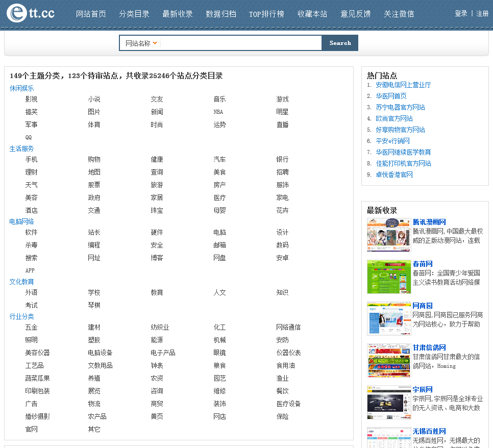The width and height of the screenshot is (493, 448).
Task: Open hot site 欧尚官方网站
Action: click(x=395, y=118)
